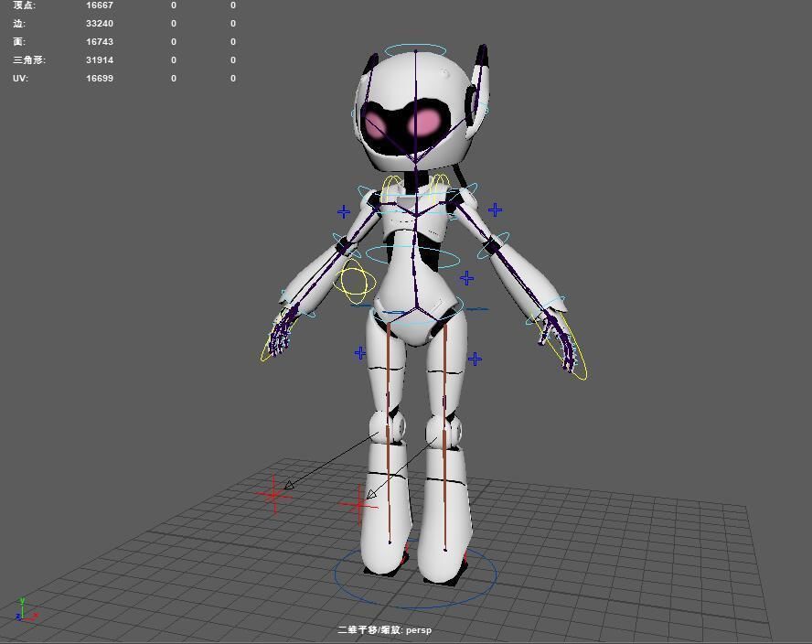
Task: Select the yellow clavicle loop on screen-right
Action: 439,187
